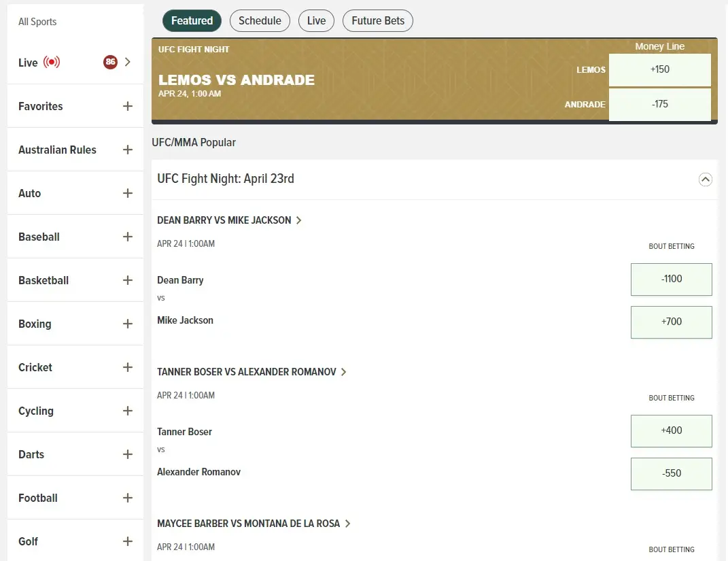Expand the Cricket plus icon

click(128, 367)
